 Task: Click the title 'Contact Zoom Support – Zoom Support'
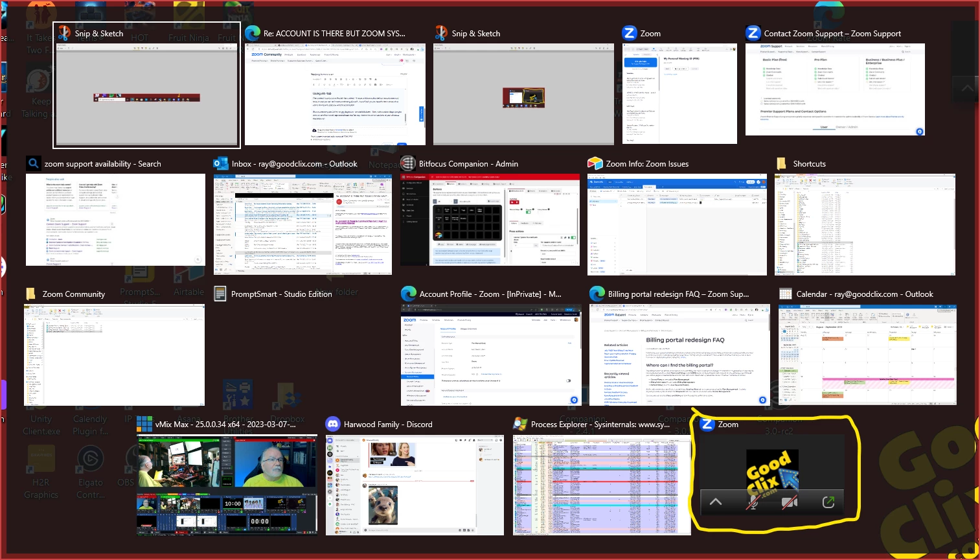click(x=832, y=34)
